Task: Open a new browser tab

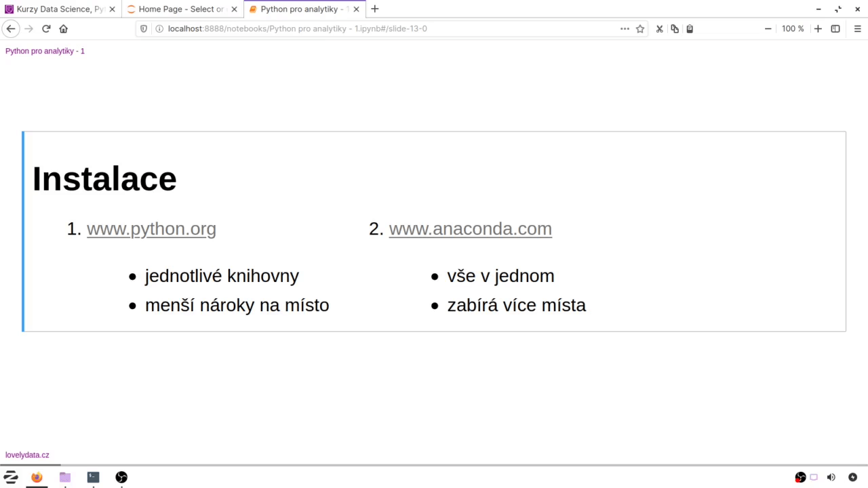Action: (x=375, y=9)
